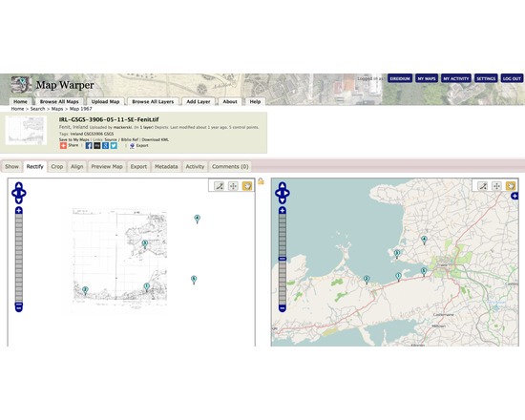Viewport: 525px width, 420px height.
Task: Share map on Google Plus
Action: [x=105, y=145]
